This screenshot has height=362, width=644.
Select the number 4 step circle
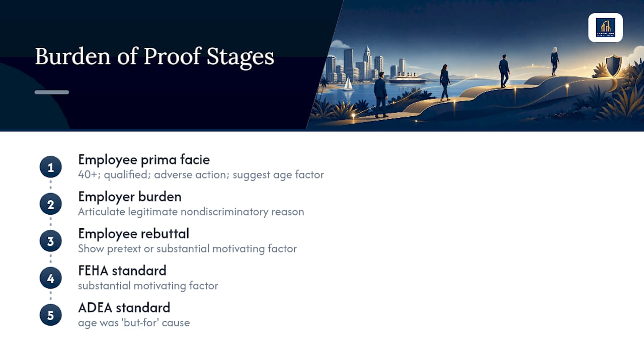pyautogui.click(x=50, y=278)
